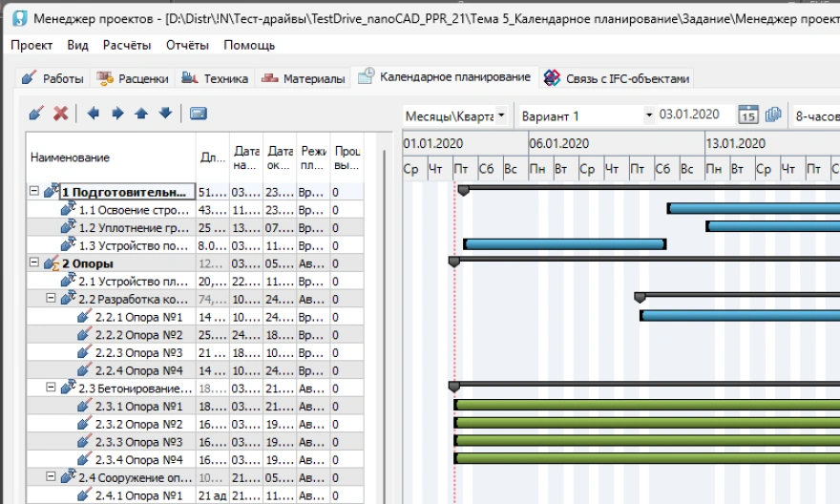840x504 pixels.
Task: Switch to the 'Материалы' tab
Action: tap(304, 78)
